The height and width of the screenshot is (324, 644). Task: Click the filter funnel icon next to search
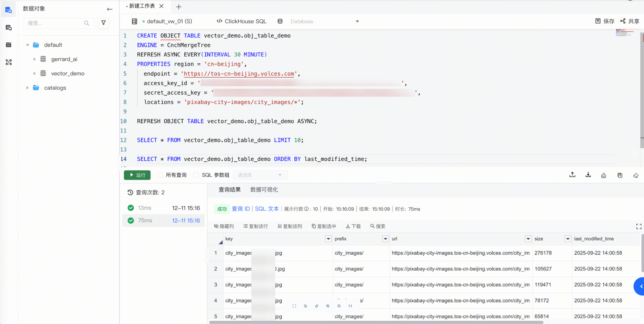[x=103, y=23]
